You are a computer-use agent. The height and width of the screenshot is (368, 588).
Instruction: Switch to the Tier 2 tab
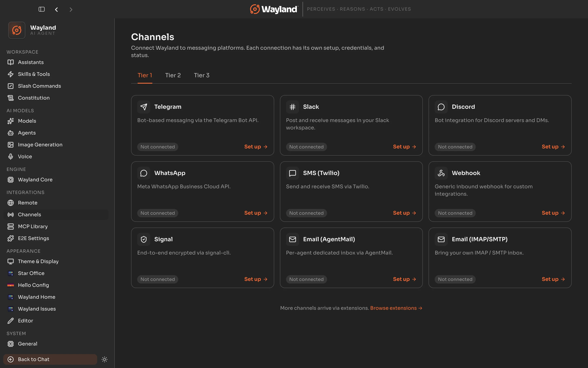point(173,75)
